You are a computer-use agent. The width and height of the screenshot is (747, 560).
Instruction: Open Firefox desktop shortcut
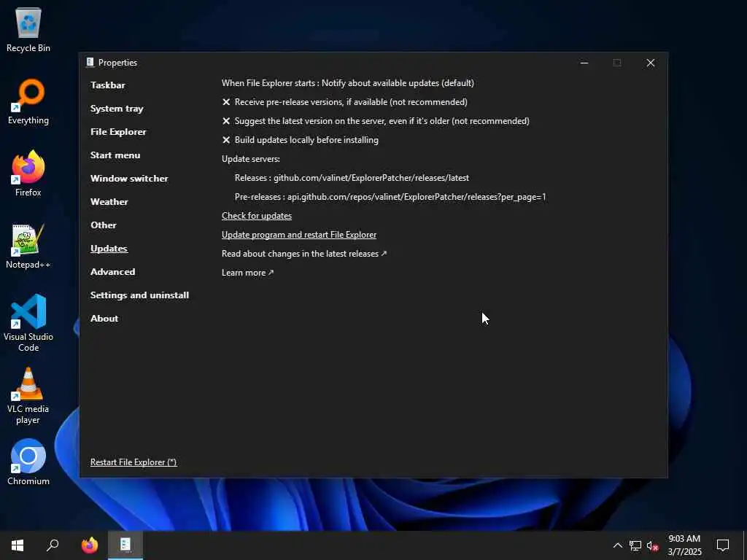28,174
